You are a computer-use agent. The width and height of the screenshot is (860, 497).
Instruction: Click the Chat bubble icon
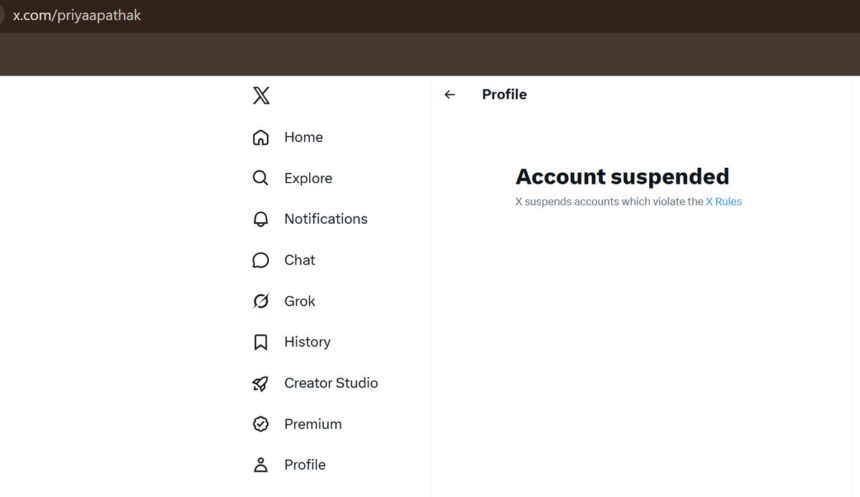tap(261, 260)
